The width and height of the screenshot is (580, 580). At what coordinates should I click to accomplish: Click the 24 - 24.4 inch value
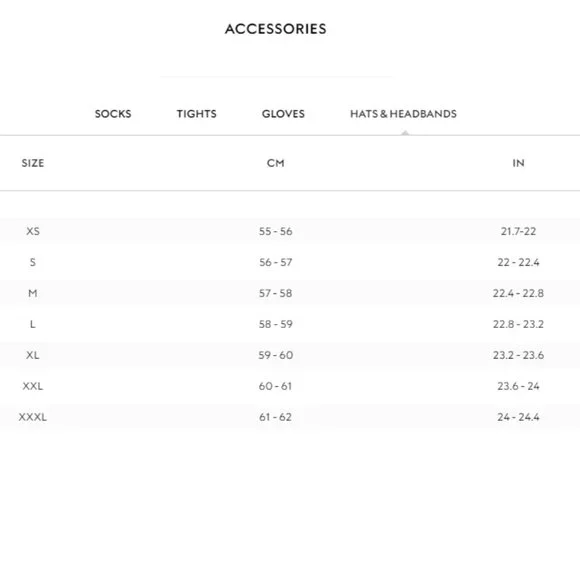click(x=518, y=417)
